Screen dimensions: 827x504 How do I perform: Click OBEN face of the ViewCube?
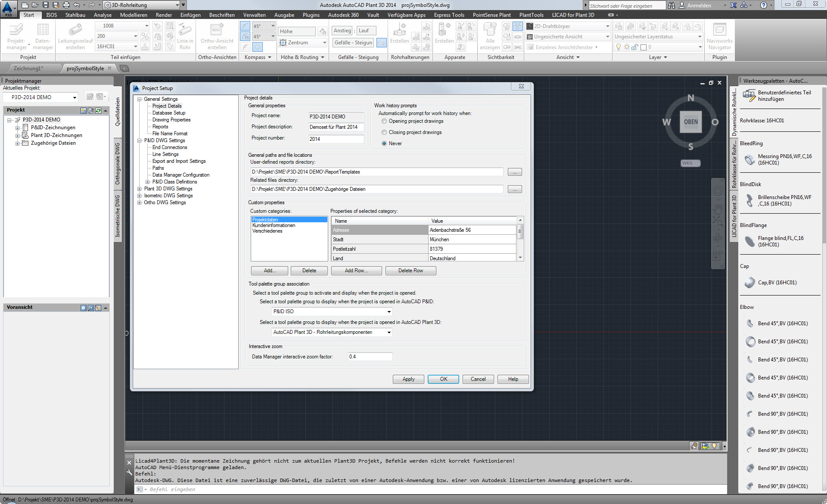point(690,122)
